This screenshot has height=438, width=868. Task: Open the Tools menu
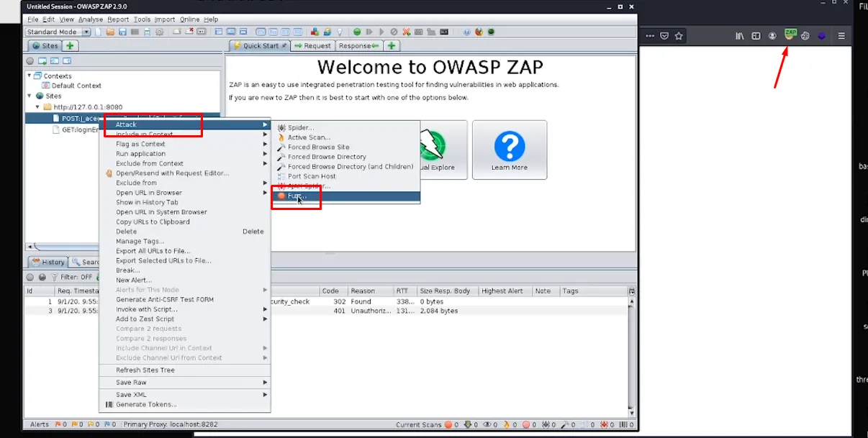[x=142, y=19]
